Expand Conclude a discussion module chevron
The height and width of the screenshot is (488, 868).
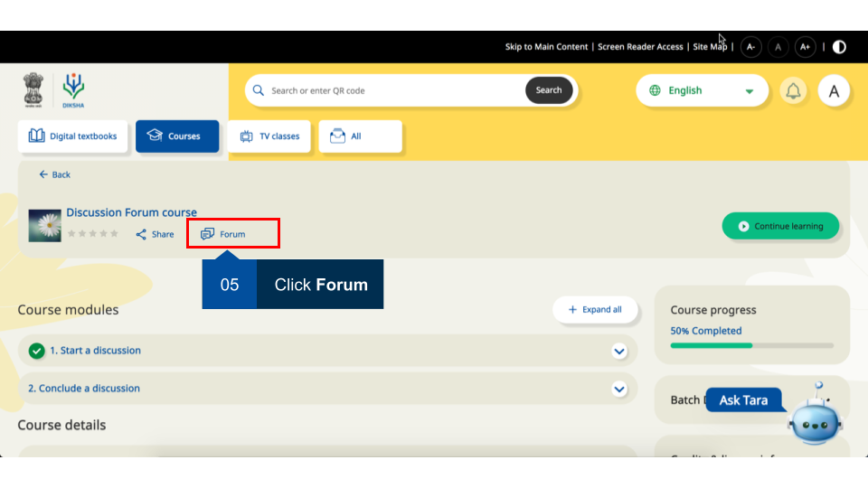point(619,389)
